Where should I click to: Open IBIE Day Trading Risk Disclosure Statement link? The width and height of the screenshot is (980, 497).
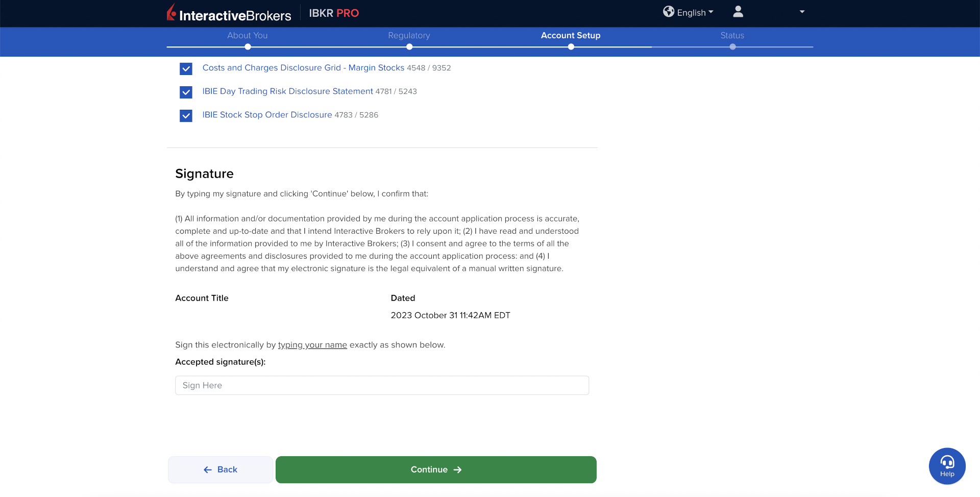click(287, 91)
